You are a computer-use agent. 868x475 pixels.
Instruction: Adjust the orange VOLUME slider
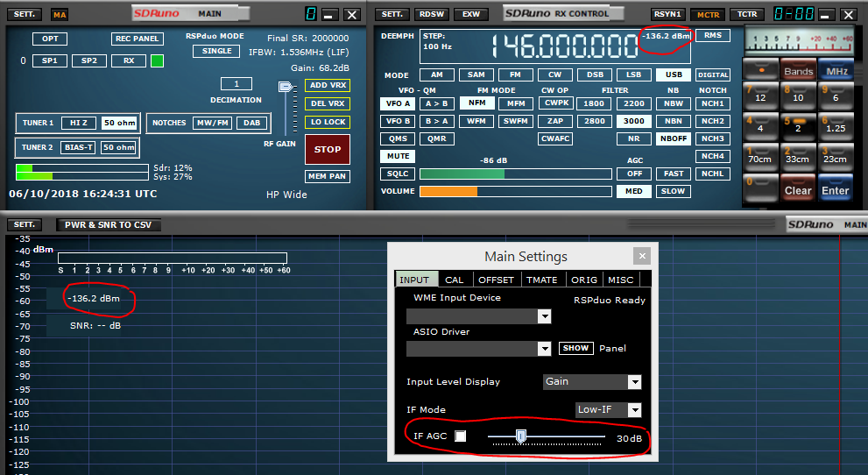pyautogui.click(x=515, y=192)
